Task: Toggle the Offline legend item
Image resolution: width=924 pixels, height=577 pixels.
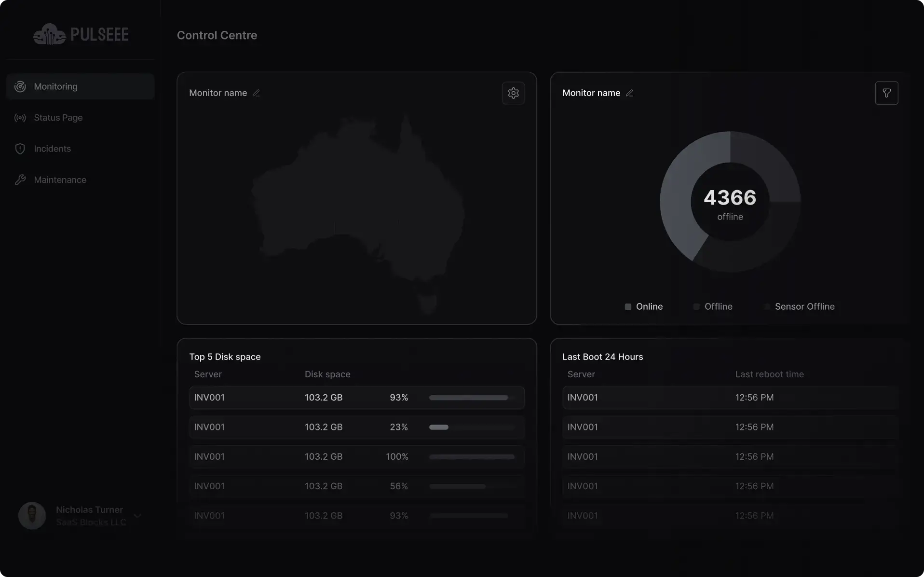Action: 713,307
